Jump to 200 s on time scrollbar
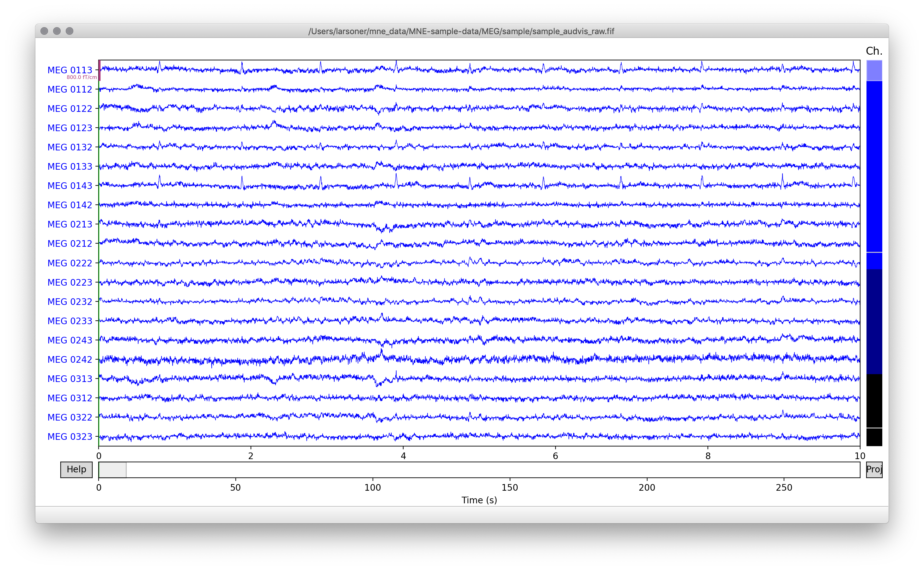The image size is (924, 570). point(647,470)
